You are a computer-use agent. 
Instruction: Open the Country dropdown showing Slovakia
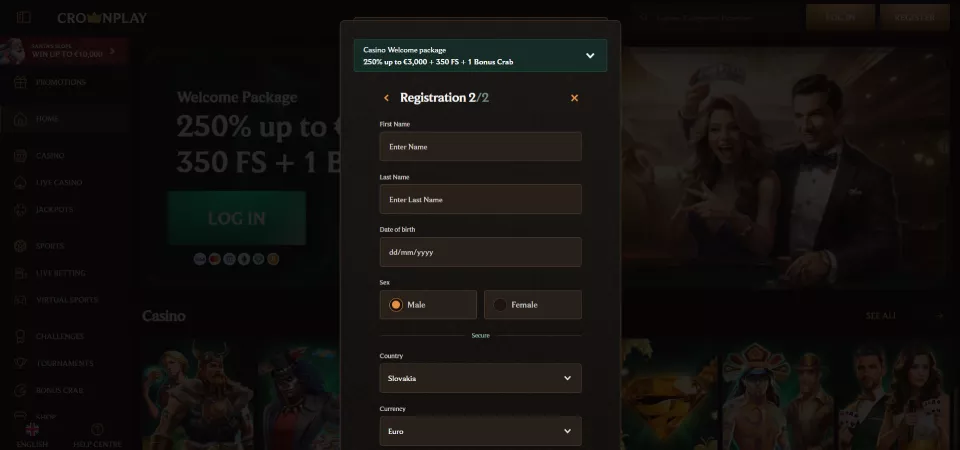pos(480,378)
